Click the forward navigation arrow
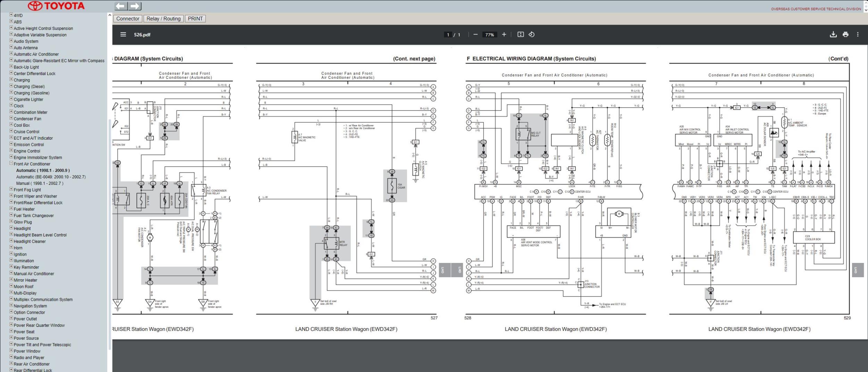The image size is (868, 372). pyautogui.click(x=135, y=6)
